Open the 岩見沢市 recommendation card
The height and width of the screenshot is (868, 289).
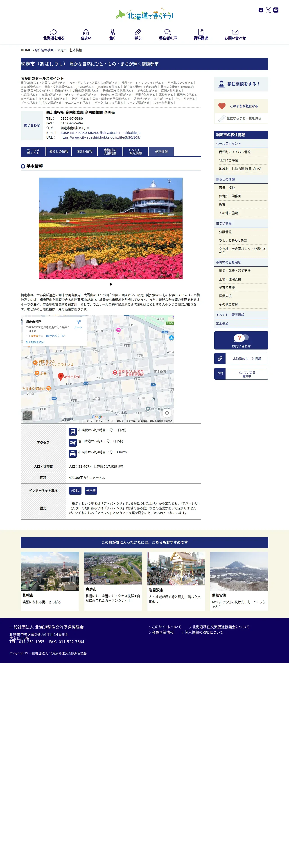pos(176,580)
